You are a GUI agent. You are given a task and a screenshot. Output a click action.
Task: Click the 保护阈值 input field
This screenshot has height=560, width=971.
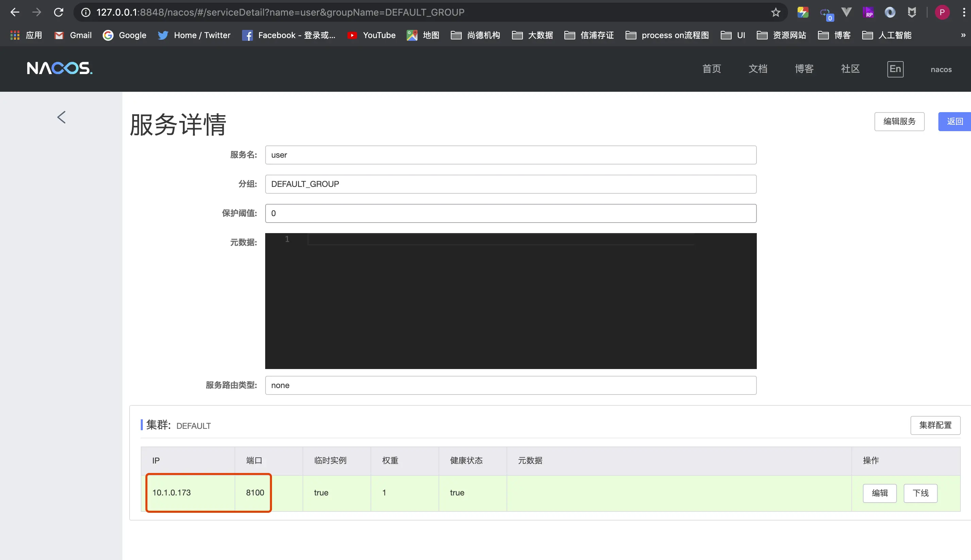pos(510,213)
